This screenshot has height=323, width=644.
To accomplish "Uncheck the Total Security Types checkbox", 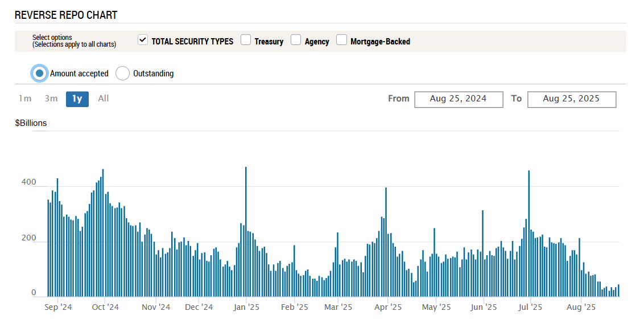I will pos(143,40).
